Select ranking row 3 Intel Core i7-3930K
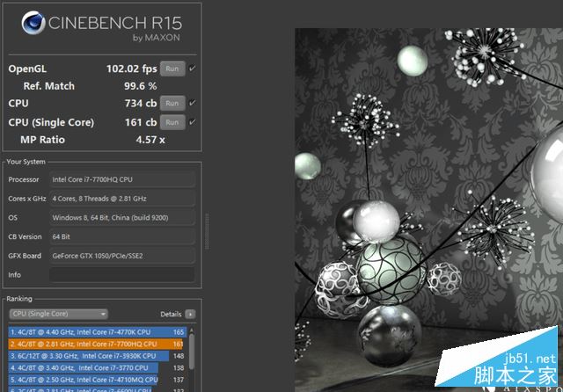 96,356
